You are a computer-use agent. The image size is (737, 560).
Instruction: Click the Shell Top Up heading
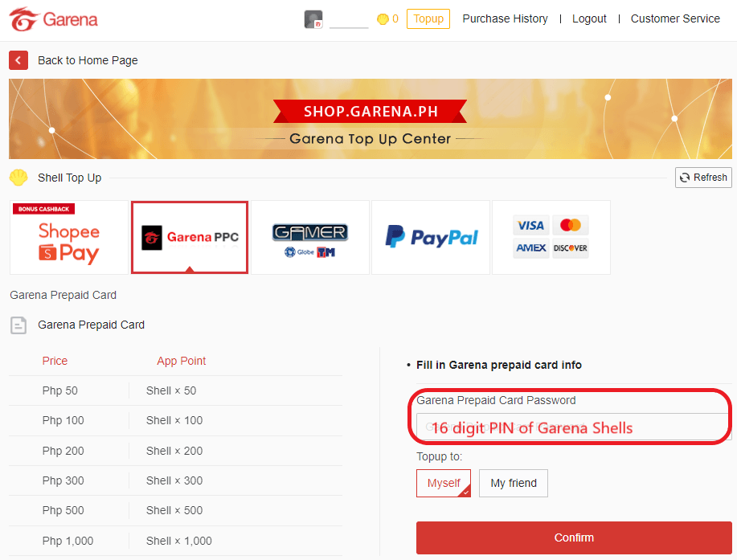[70, 178]
